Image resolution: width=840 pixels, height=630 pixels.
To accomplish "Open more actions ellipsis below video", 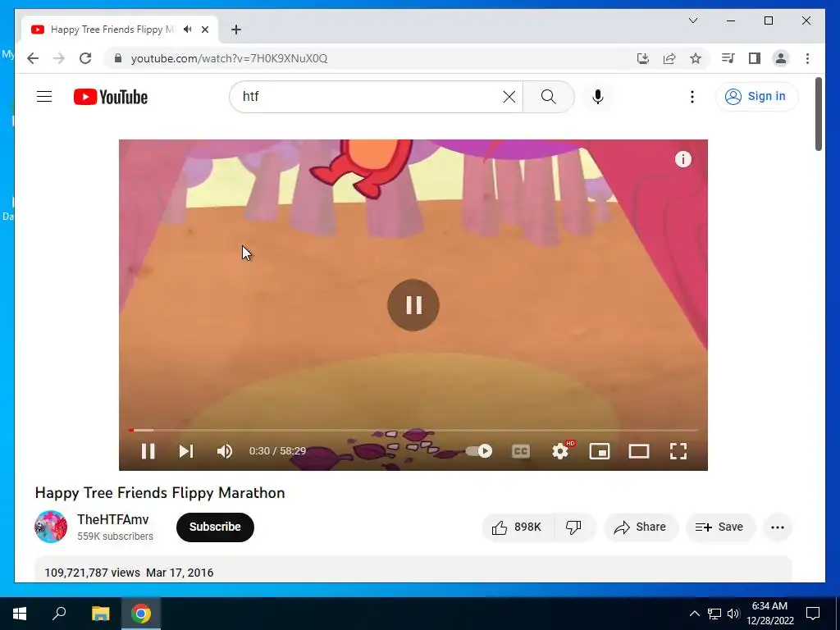I will tap(778, 527).
